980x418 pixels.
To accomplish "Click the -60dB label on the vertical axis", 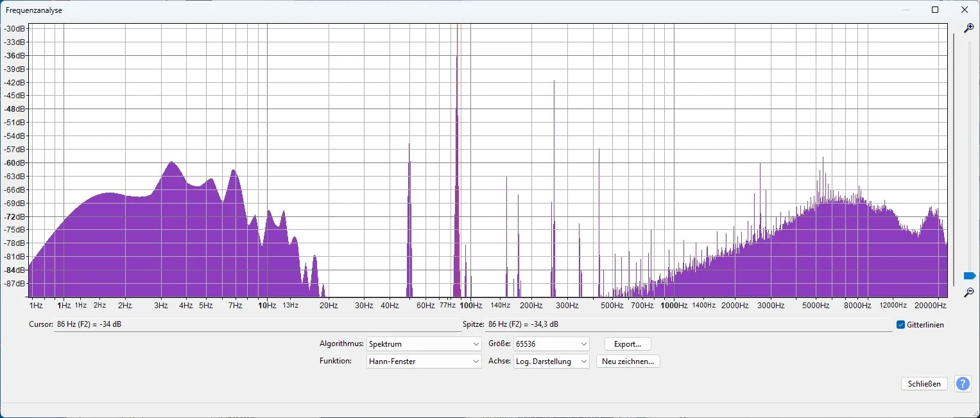I will tap(15, 162).
